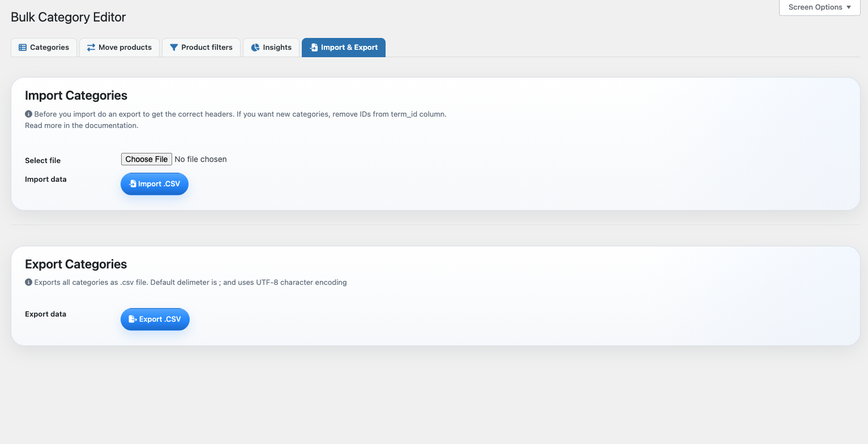Image resolution: width=868 pixels, height=444 pixels.
Task: Click the export icon inside Export .CSV button
Action: pos(133,319)
